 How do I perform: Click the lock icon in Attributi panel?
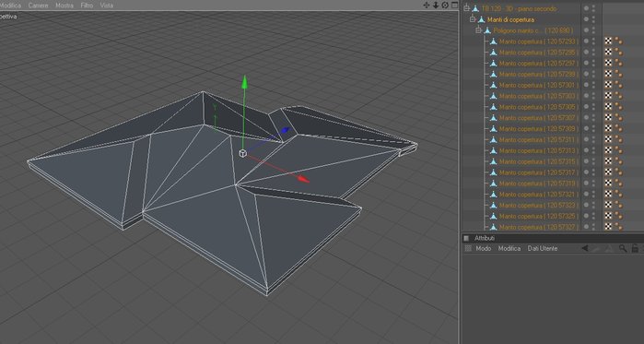635,248
